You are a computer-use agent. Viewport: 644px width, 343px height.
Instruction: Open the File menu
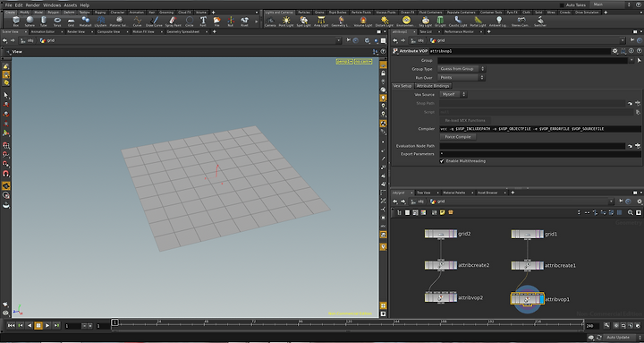click(x=8, y=5)
